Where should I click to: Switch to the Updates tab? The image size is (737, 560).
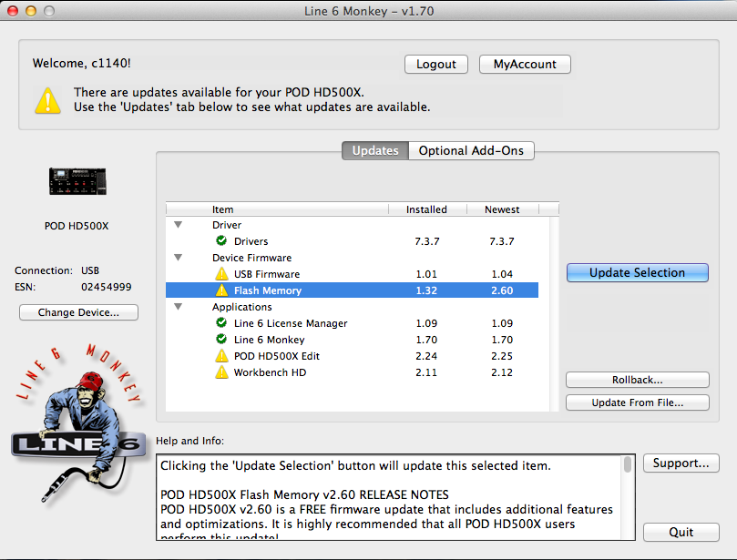[375, 150]
